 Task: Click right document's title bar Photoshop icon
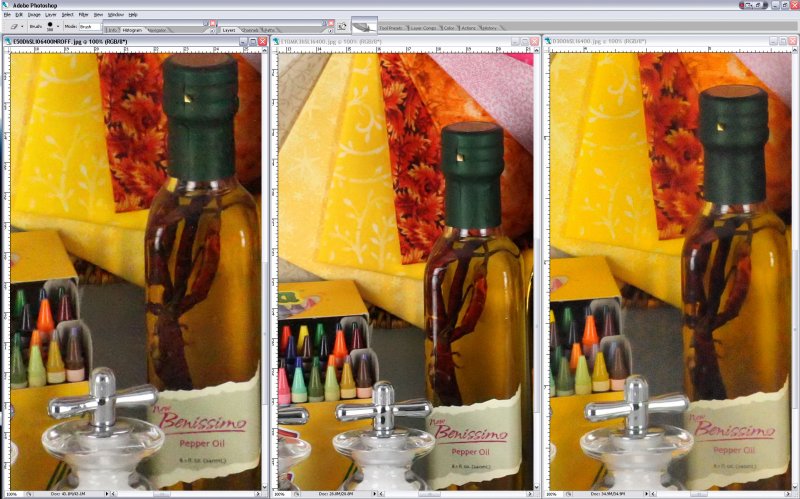point(548,41)
